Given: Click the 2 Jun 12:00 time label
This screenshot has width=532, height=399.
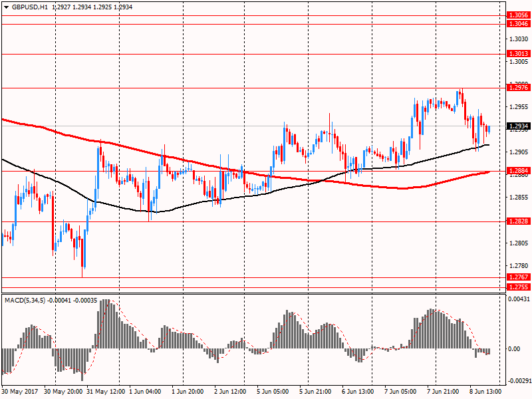Looking at the screenshot, I should tap(230, 392).
